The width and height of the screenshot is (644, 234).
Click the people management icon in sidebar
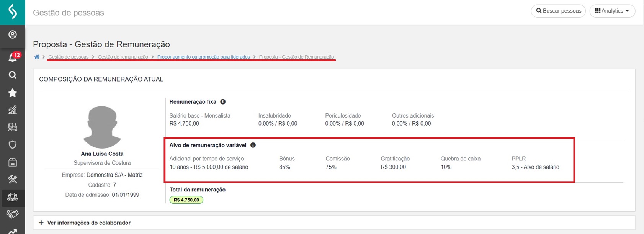13,197
